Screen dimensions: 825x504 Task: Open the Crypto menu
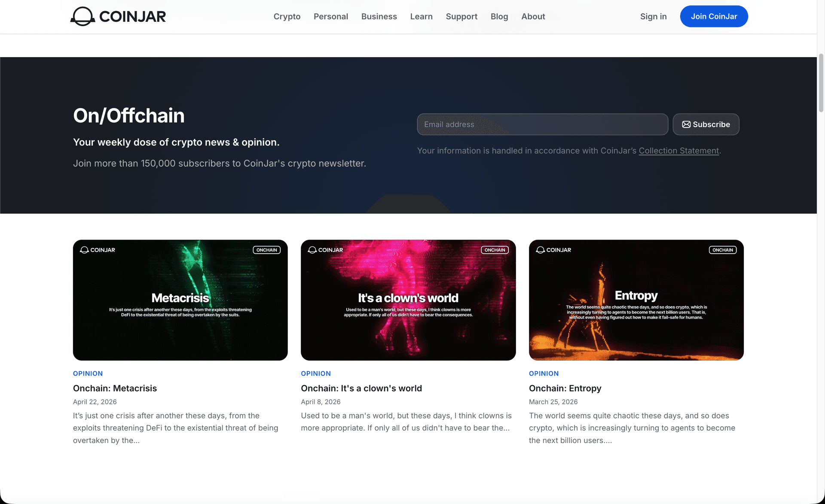click(x=287, y=16)
